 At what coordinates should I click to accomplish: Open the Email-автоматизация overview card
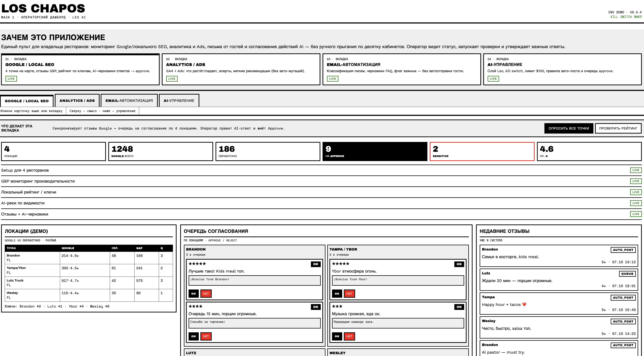point(402,69)
